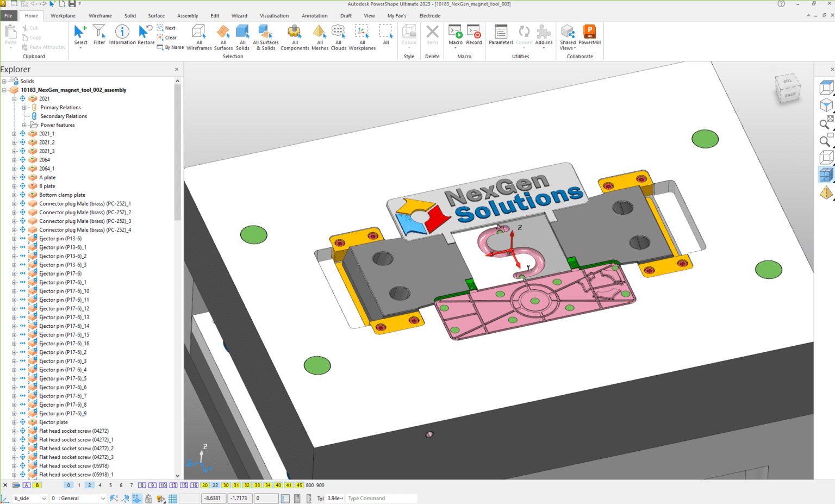Screen dimensions: 835x504
Task: Open the b_side workplane dropdown
Action: point(45,498)
